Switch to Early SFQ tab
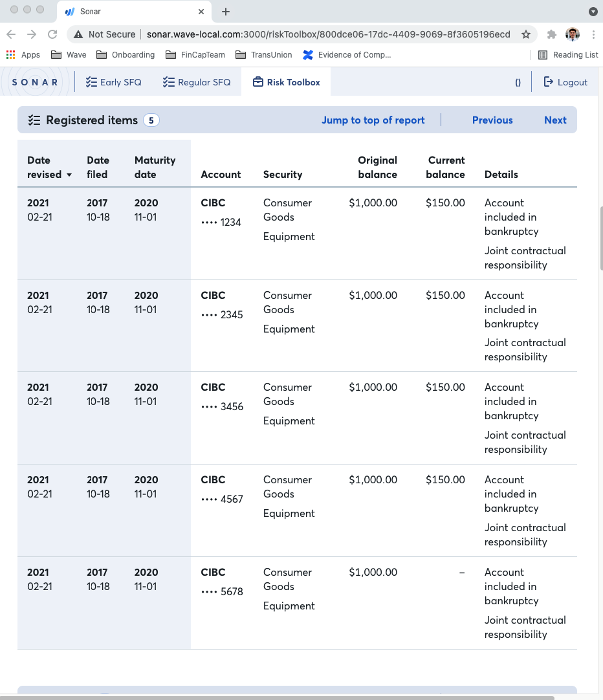The width and height of the screenshot is (603, 700). coord(113,82)
